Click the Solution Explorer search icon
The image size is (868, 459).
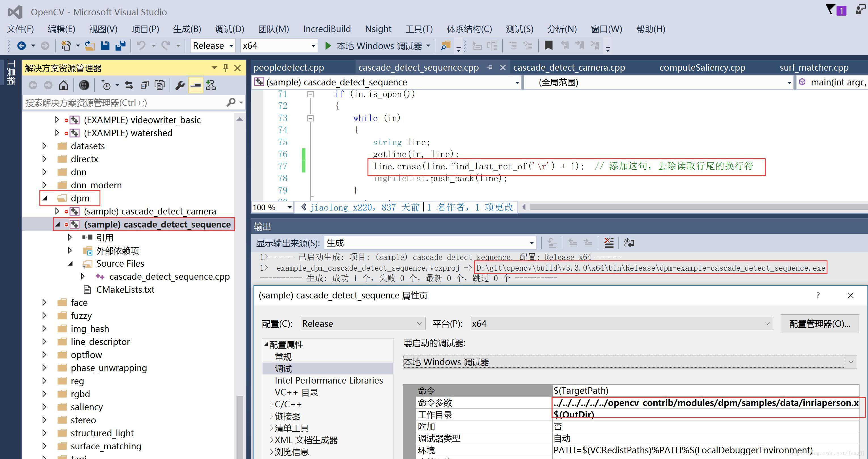[x=230, y=104]
